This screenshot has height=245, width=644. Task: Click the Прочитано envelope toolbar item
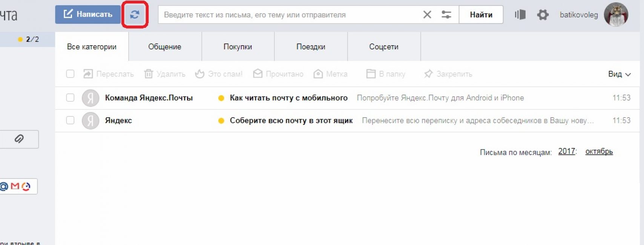click(x=278, y=74)
